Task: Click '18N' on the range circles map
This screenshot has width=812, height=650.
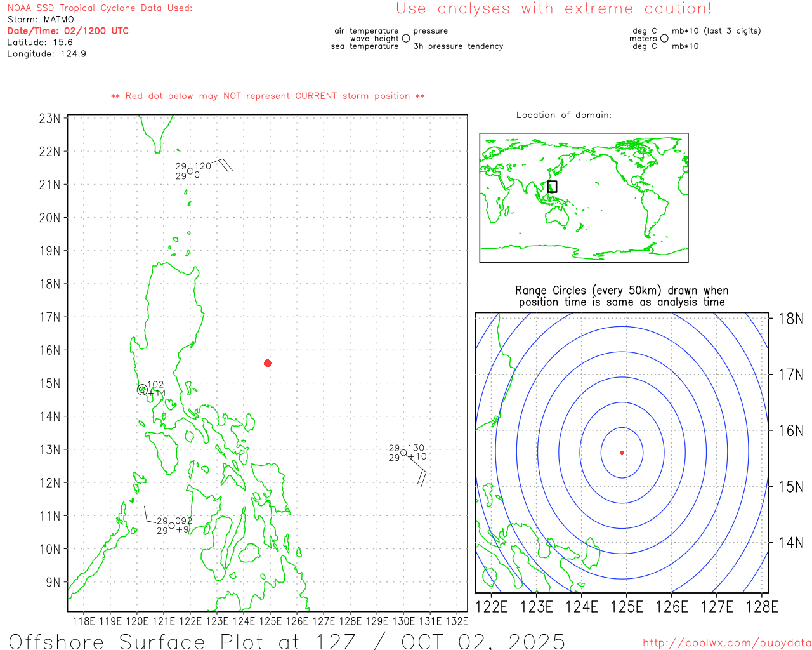Action: [x=790, y=319]
